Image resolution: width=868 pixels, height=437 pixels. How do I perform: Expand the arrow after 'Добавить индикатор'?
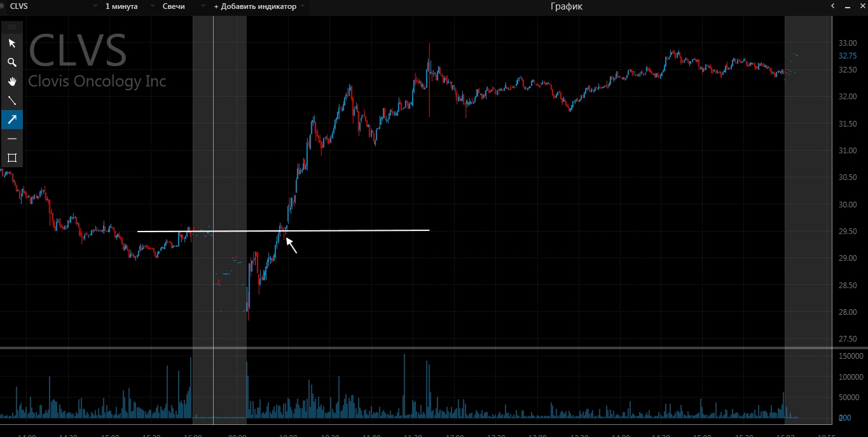click(x=303, y=6)
